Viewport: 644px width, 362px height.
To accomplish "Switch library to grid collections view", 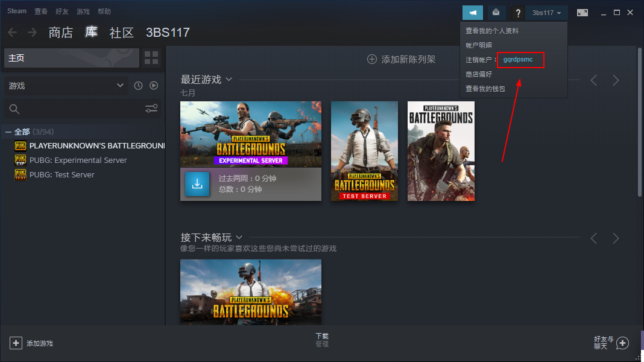I will click(151, 58).
